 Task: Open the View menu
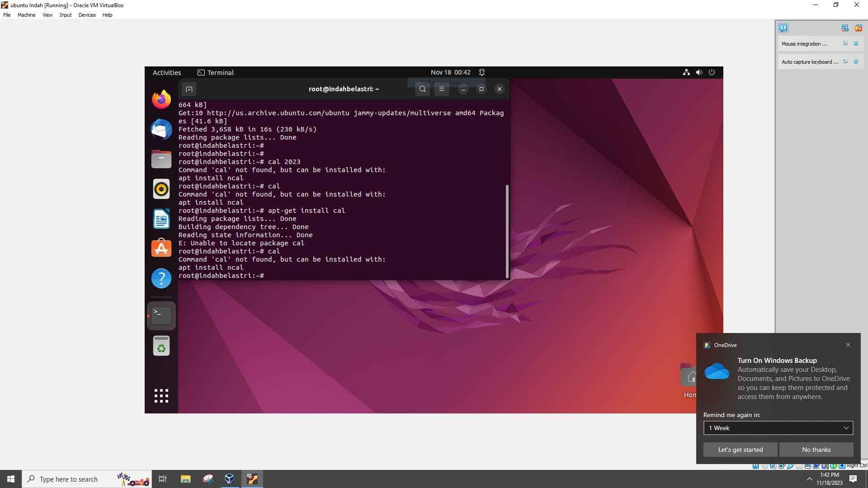[47, 15]
